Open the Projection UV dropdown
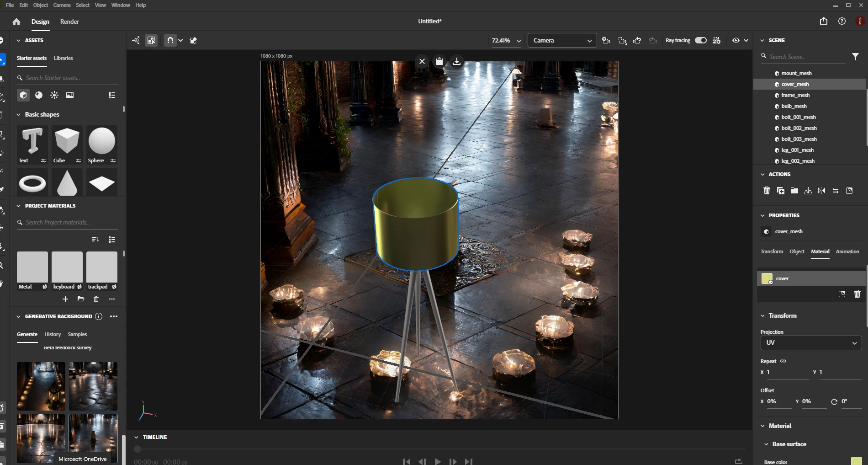The image size is (868, 465). (x=811, y=342)
